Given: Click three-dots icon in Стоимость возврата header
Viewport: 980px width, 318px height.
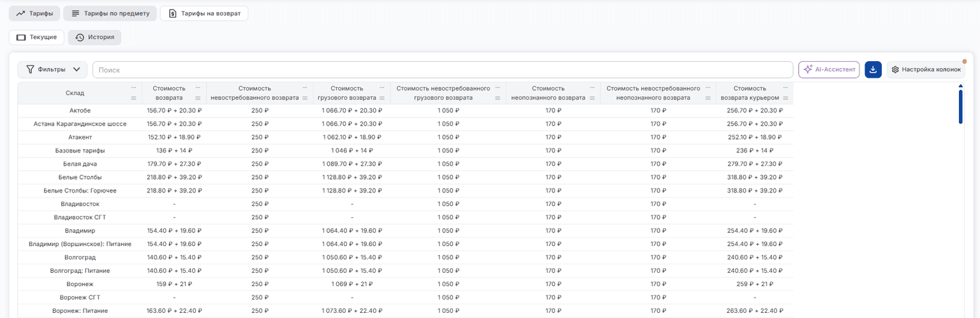Looking at the screenshot, I should 198,88.
